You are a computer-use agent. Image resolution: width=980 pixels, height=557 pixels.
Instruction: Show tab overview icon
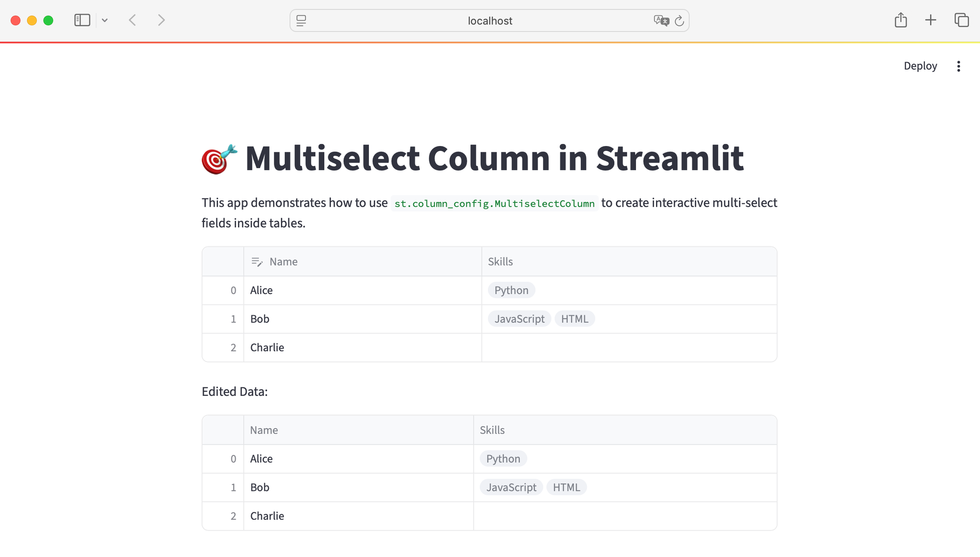pyautogui.click(x=961, y=20)
